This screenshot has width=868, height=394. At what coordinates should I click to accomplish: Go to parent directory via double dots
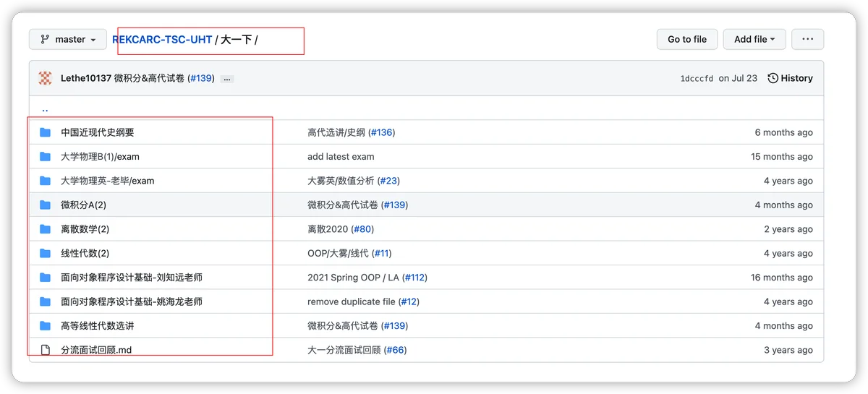pyautogui.click(x=45, y=108)
